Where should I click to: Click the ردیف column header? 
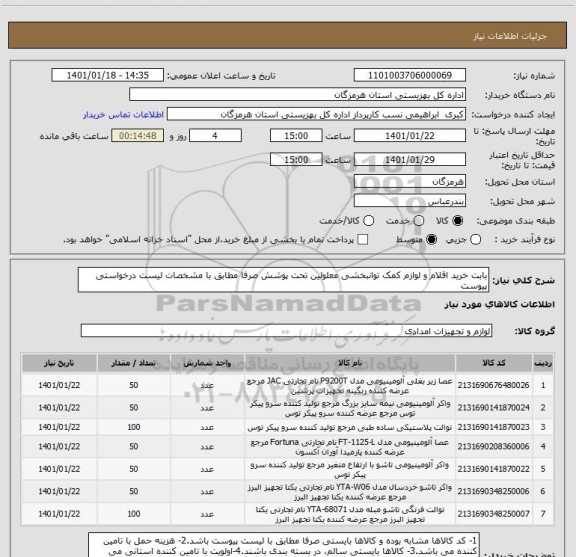click(543, 363)
